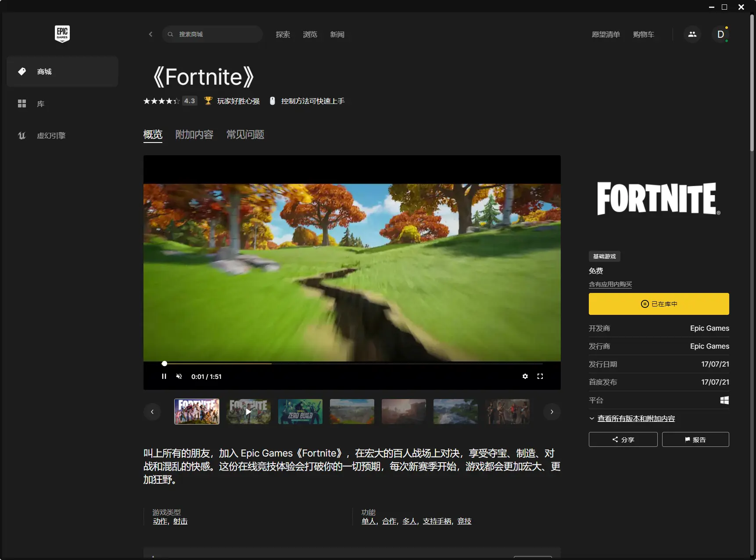
Task: Open the 概览 overview tab
Action: (153, 135)
